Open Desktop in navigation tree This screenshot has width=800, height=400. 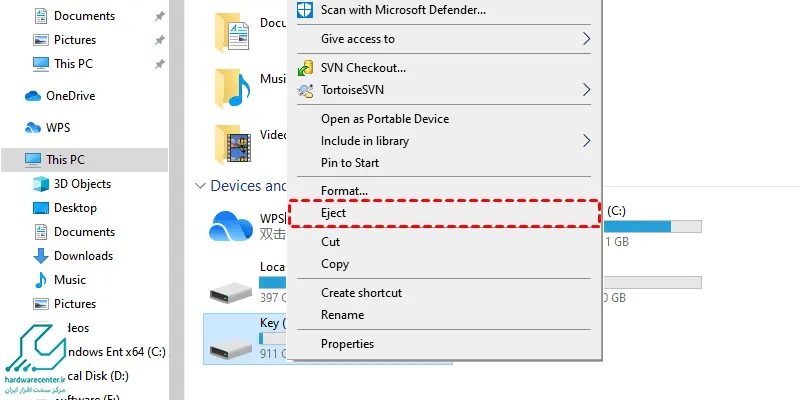75,208
